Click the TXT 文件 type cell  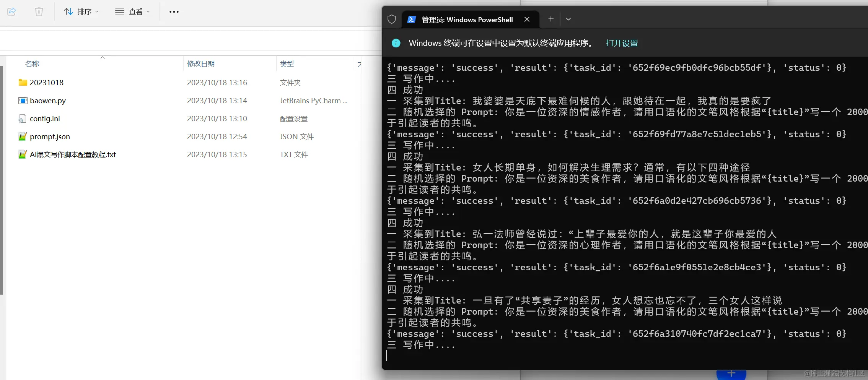(294, 154)
